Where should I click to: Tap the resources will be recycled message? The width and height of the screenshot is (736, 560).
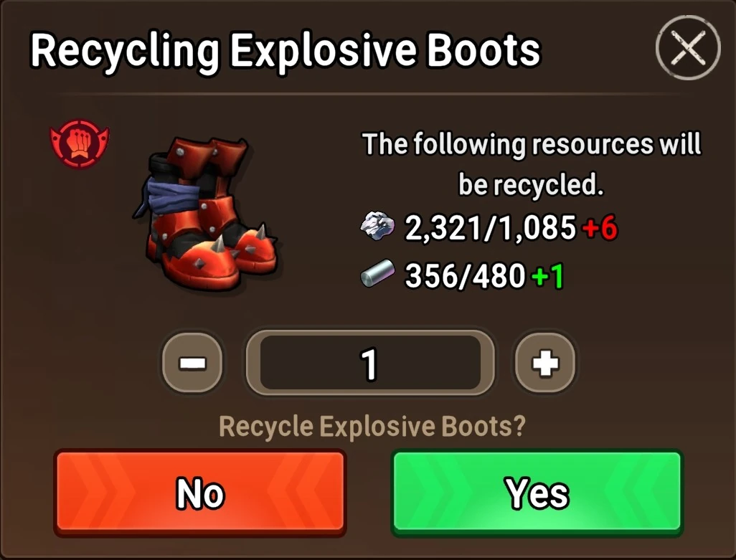tap(532, 163)
